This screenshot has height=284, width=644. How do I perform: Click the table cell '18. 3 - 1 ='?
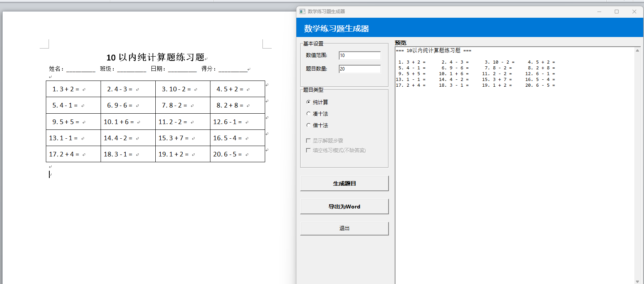[128, 154]
